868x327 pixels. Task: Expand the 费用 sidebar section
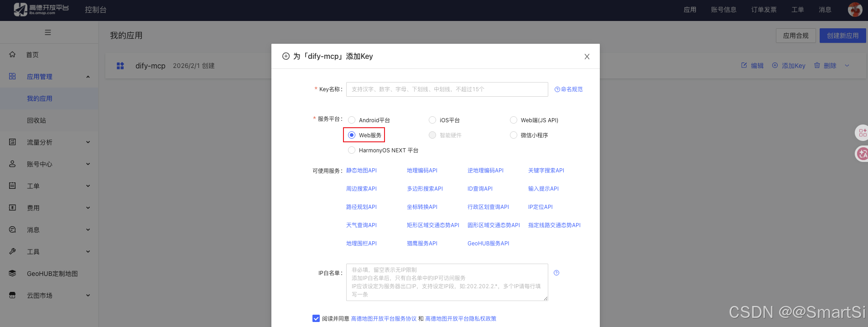point(88,208)
